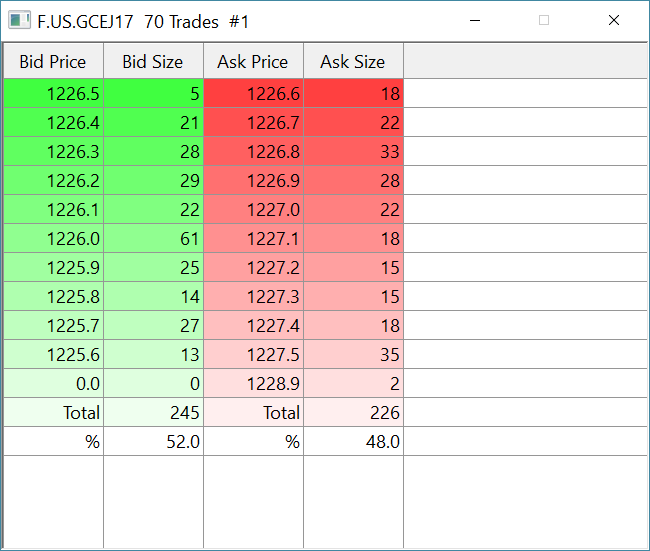The height and width of the screenshot is (551, 650).
Task: Click bid size 13 at 1225.6
Action: [x=153, y=354]
